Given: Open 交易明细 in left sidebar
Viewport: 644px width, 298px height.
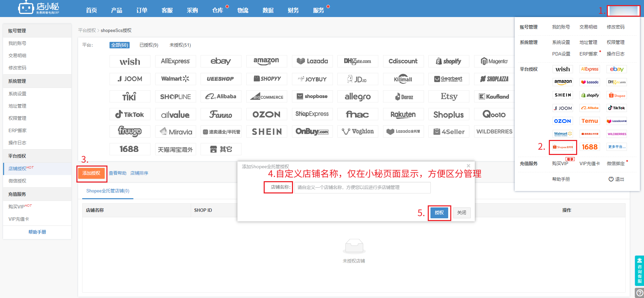Looking at the screenshot, I should 17,56.
